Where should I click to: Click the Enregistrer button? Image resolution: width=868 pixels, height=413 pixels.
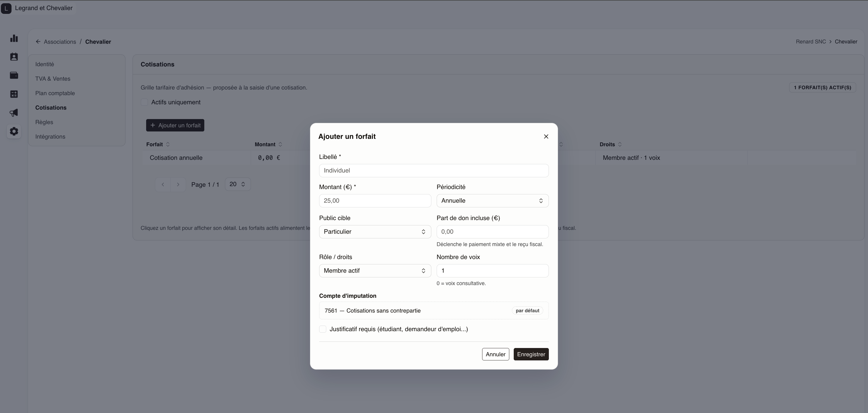pyautogui.click(x=531, y=354)
